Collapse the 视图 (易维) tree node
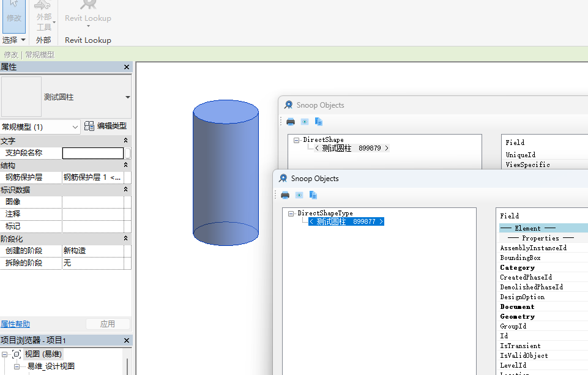588x375 pixels. (4, 354)
